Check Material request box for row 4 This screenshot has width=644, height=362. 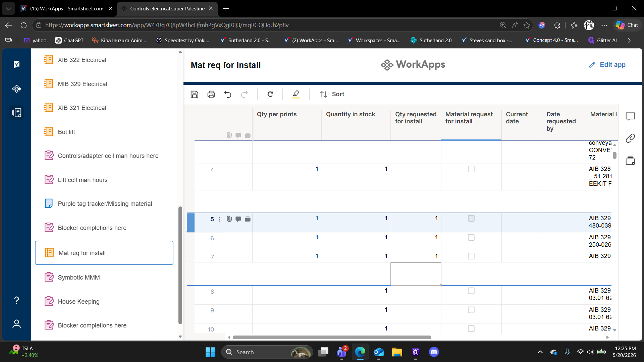click(471, 169)
